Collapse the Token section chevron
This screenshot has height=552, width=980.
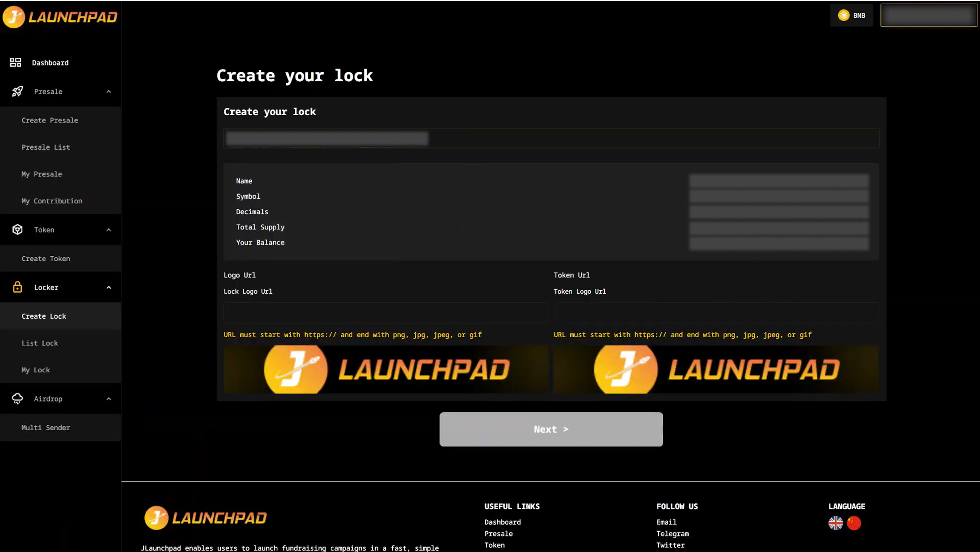click(109, 230)
